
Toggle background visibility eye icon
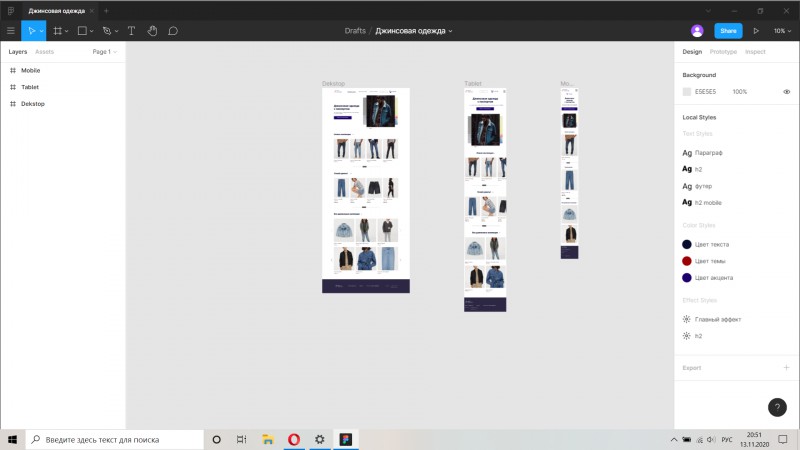pos(786,92)
